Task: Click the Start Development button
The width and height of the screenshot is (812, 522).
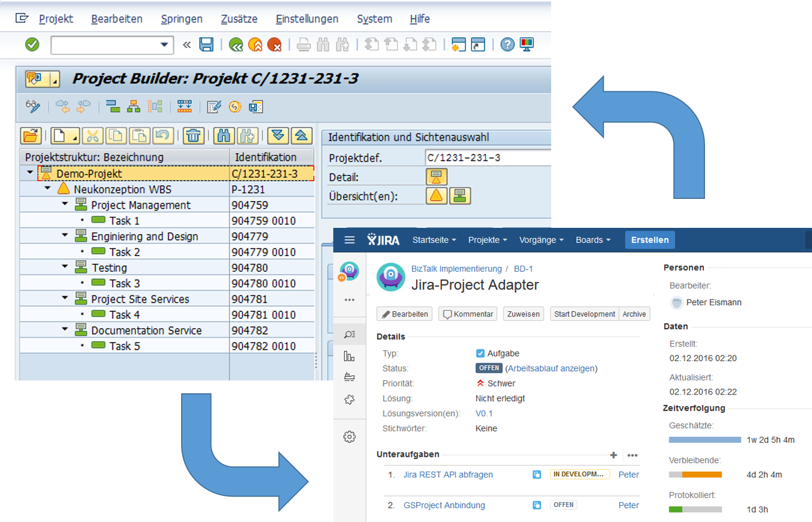Action: (585, 314)
